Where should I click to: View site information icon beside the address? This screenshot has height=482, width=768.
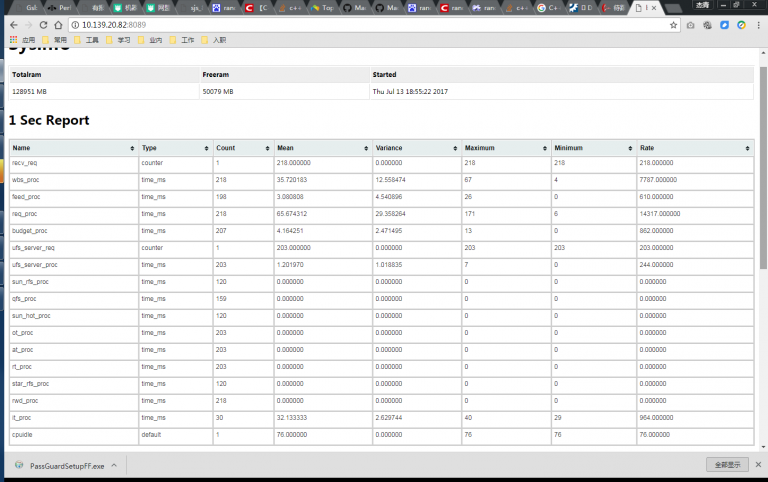click(x=75, y=25)
